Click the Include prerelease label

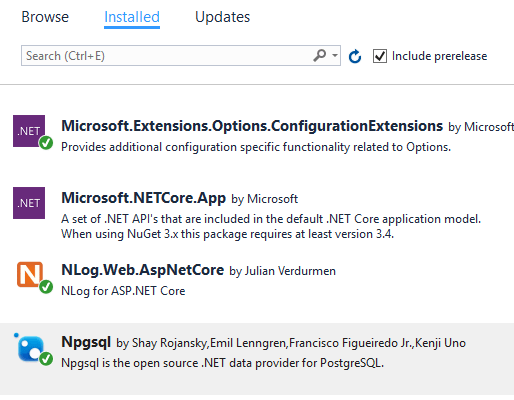439,56
